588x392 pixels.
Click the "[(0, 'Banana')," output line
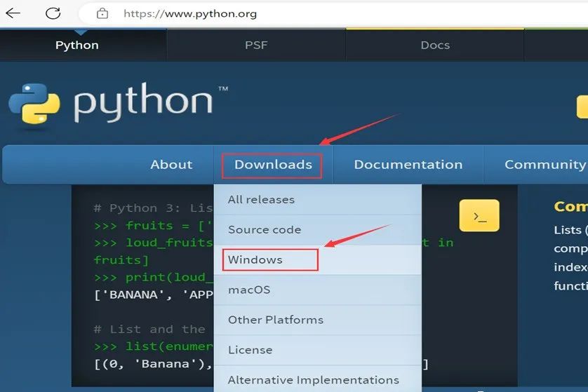(154, 364)
